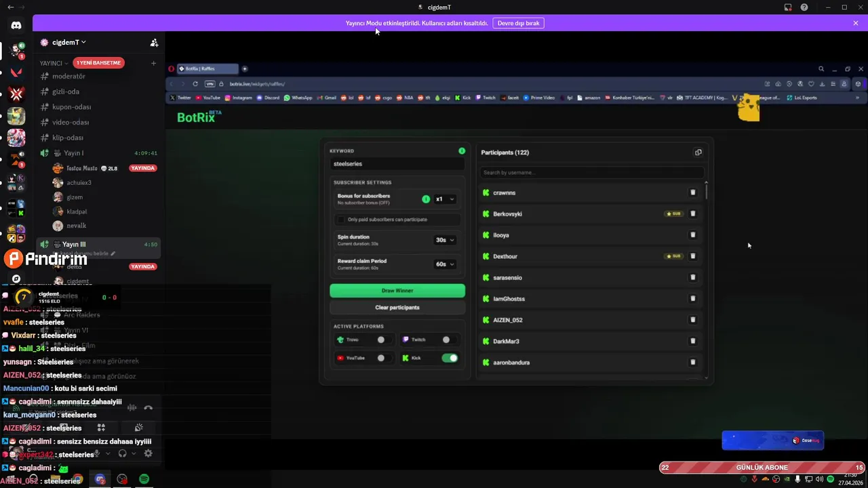Add channel with plus icon next to YAYINCI
This screenshot has width=868, height=488.
pos(154,63)
